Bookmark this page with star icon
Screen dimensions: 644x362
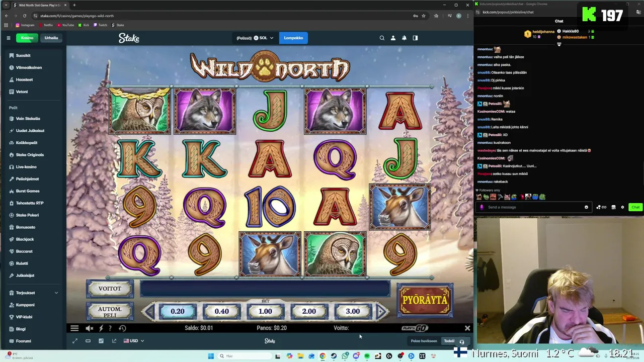424,16
